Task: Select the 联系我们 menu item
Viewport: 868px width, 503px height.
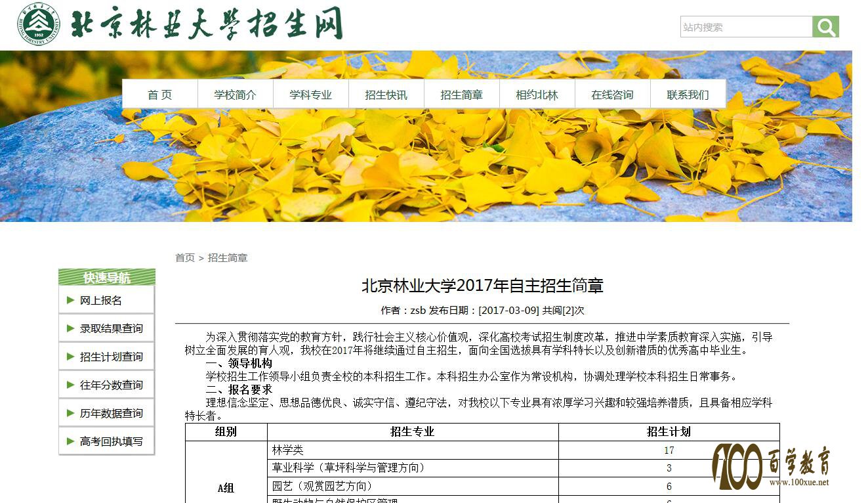Action: [688, 95]
